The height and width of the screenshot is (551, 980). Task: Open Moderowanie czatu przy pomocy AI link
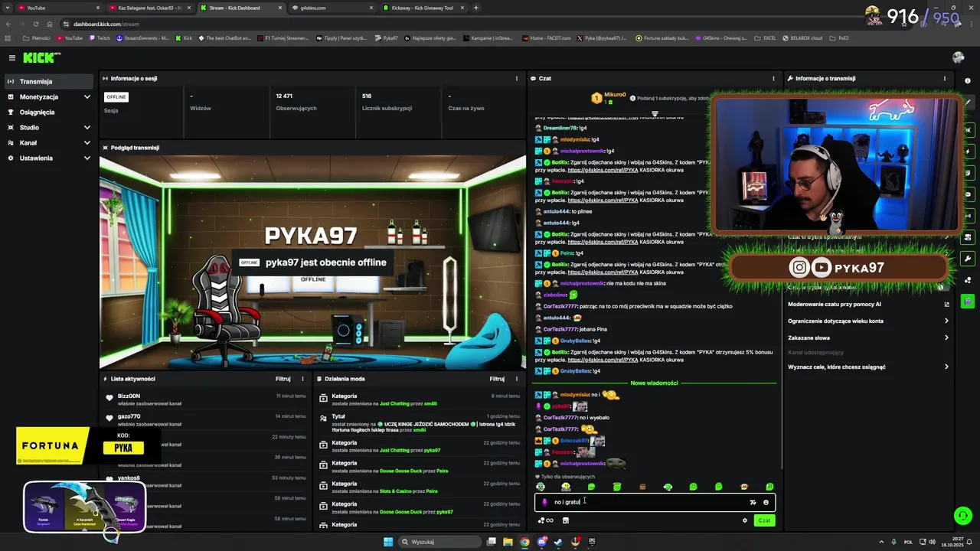coord(868,304)
